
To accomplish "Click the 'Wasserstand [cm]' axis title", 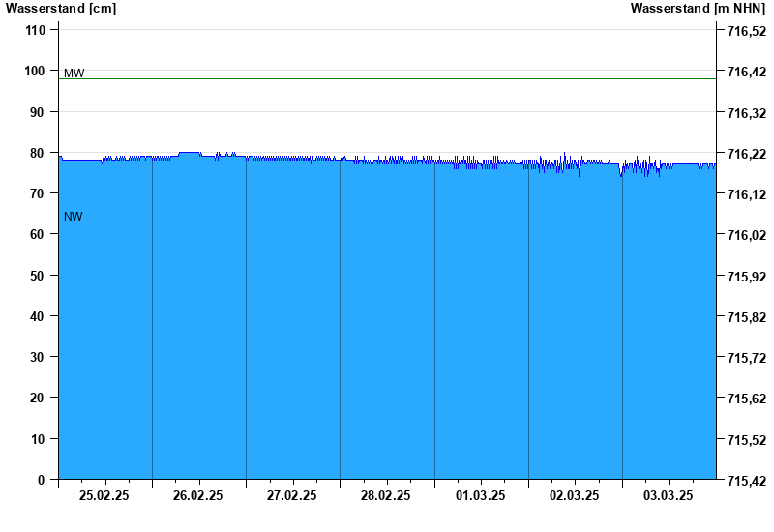I will [x=61, y=9].
